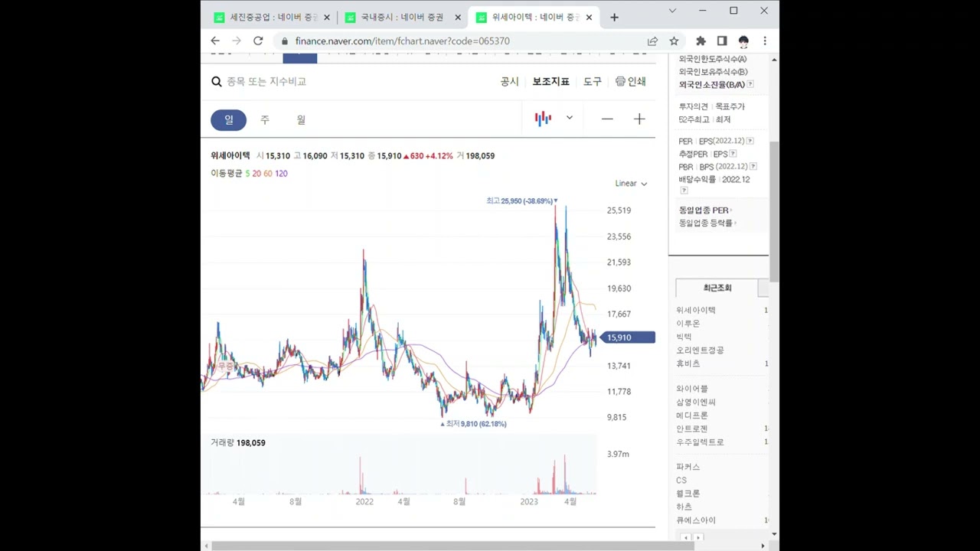Switch to the 국내증시 tab
Viewport: 980px width, 551px height.
(x=403, y=17)
